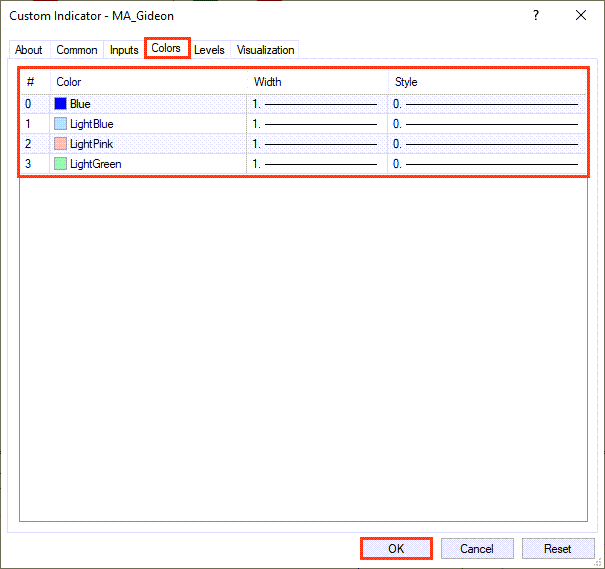This screenshot has width=605, height=569.
Task: Select the 'LightPink' color name text
Action: [91, 144]
